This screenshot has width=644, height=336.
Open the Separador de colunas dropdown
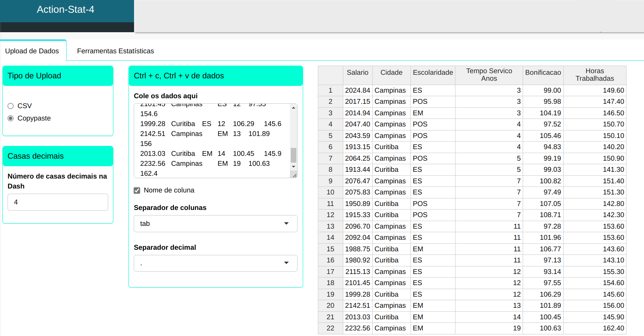215,223
